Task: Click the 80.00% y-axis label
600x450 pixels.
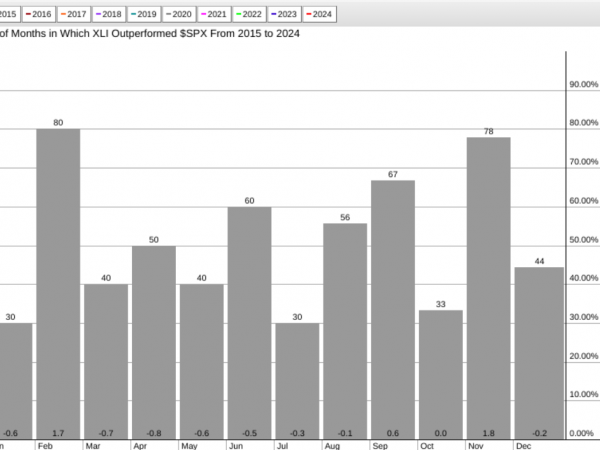Action: [x=584, y=123]
